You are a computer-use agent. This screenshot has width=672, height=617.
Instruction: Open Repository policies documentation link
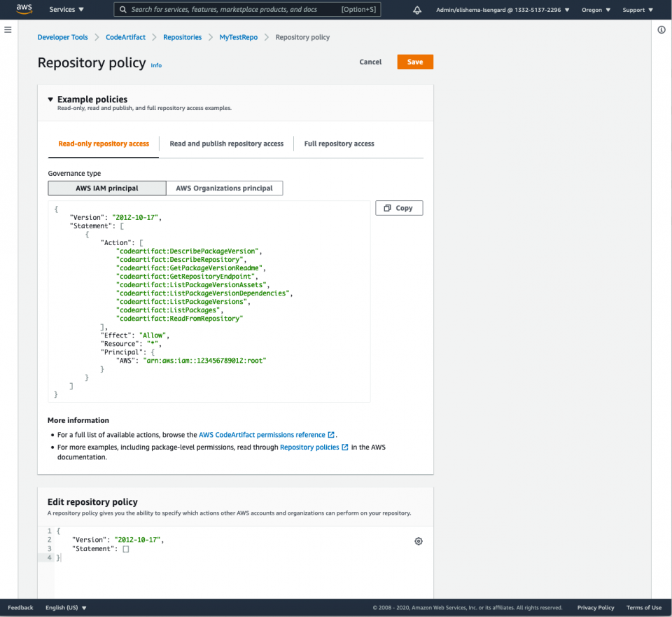click(x=309, y=448)
